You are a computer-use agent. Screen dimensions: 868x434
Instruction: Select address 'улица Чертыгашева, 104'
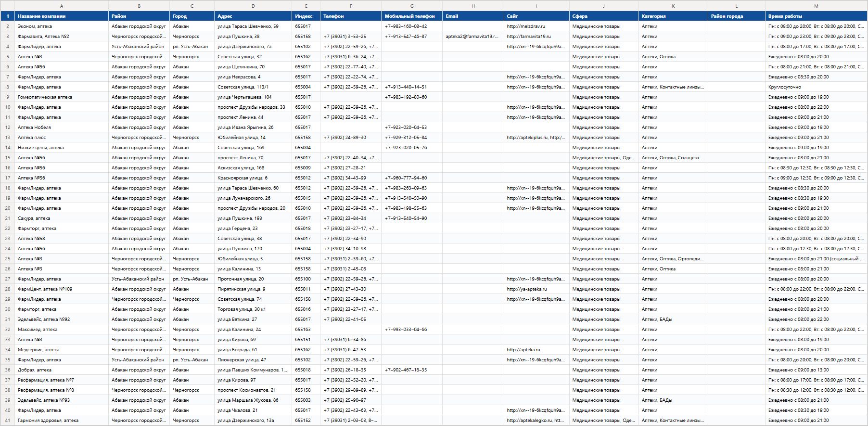(x=253, y=97)
